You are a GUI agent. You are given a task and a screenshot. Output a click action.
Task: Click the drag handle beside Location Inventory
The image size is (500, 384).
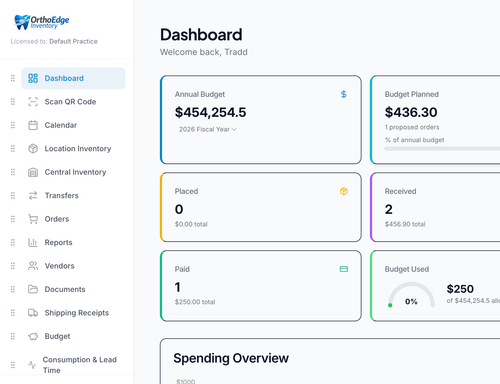point(13,149)
